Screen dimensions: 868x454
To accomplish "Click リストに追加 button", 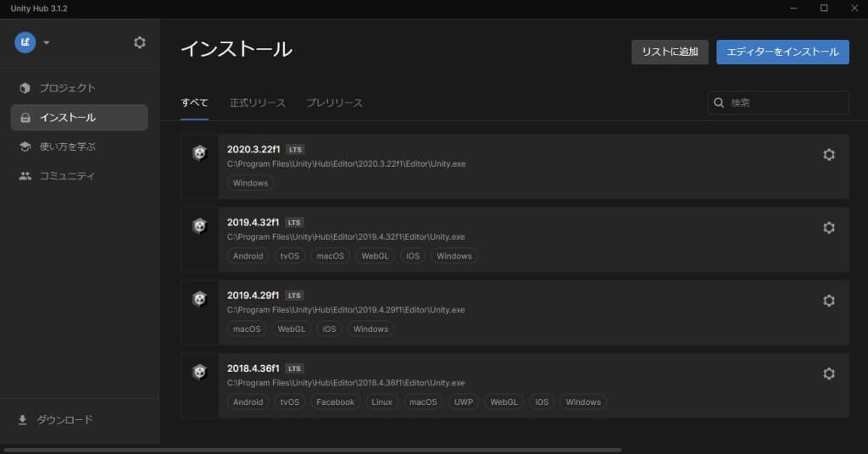I will point(670,52).
